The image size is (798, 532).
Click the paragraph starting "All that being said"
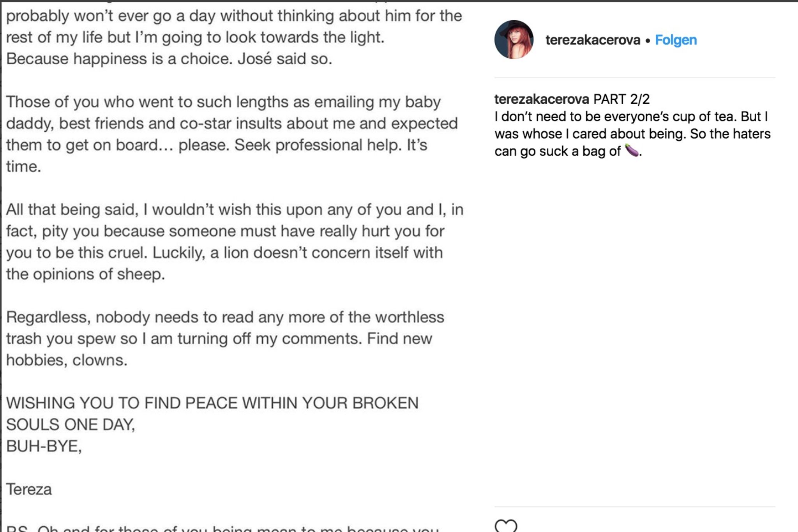click(235, 210)
